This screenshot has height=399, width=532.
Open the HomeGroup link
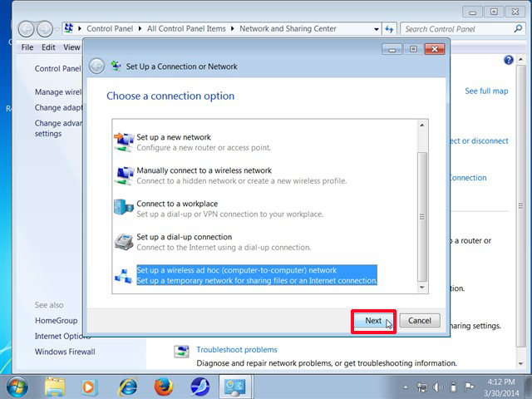click(x=56, y=321)
